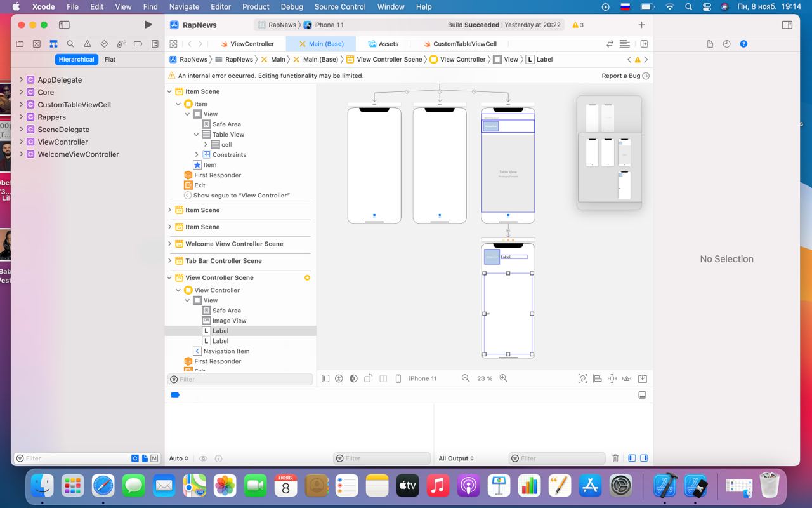Open the Product menu
Viewport: 812px width, 508px height.
pyautogui.click(x=256, y=7)
